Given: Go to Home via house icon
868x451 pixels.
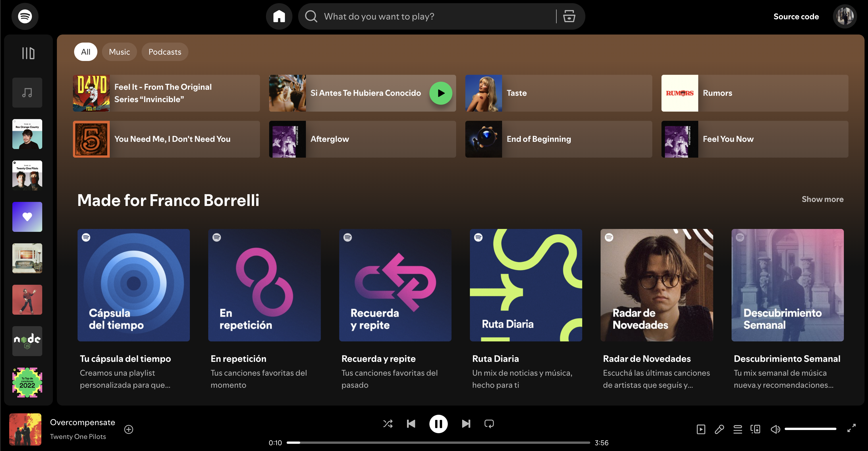Looking at the screenshot, I should [x=279, y=16].
